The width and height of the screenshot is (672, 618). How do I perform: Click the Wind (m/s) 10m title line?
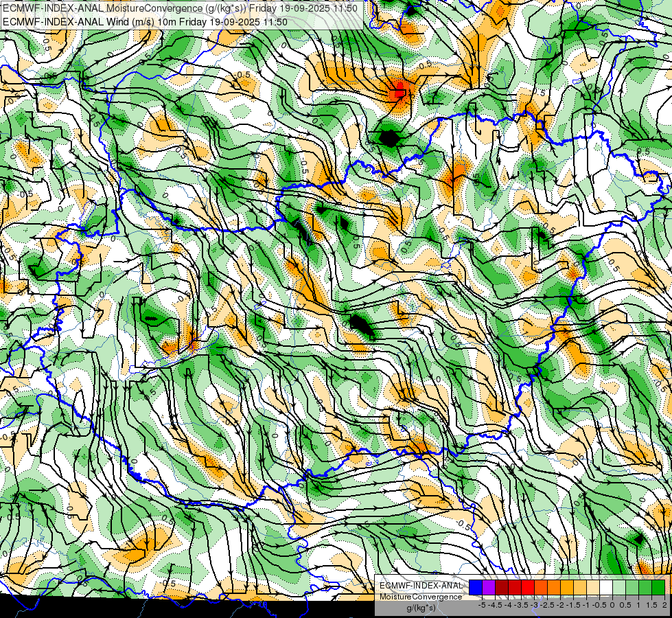(x=145, y=22)
